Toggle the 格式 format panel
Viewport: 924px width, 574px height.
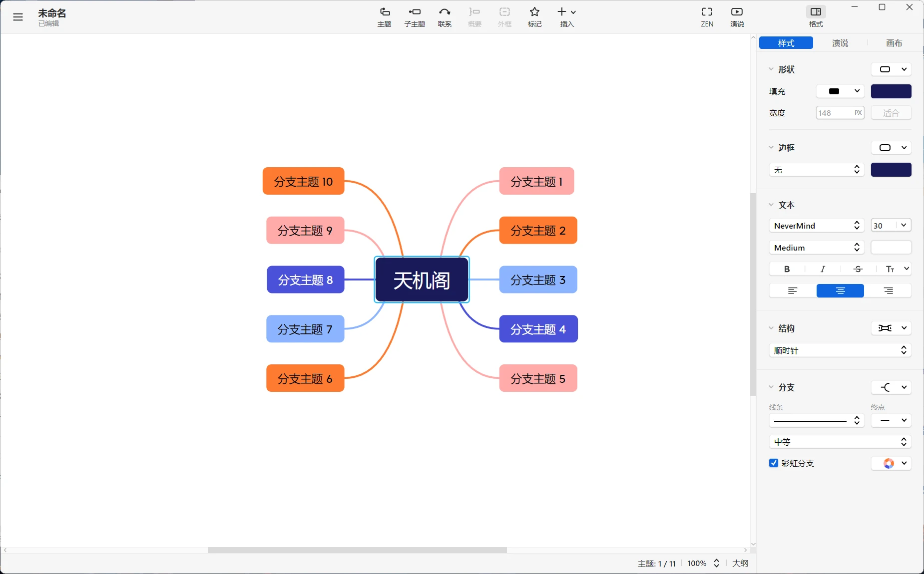[x=816, y=17]
